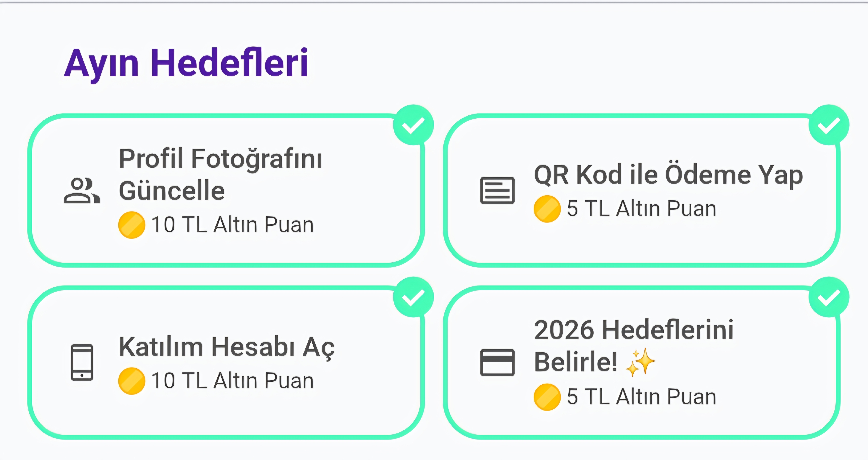Tap the credit card icon beside 2026 Hedeflerini
The image size is (868, 460).
[x=497, y=362]
